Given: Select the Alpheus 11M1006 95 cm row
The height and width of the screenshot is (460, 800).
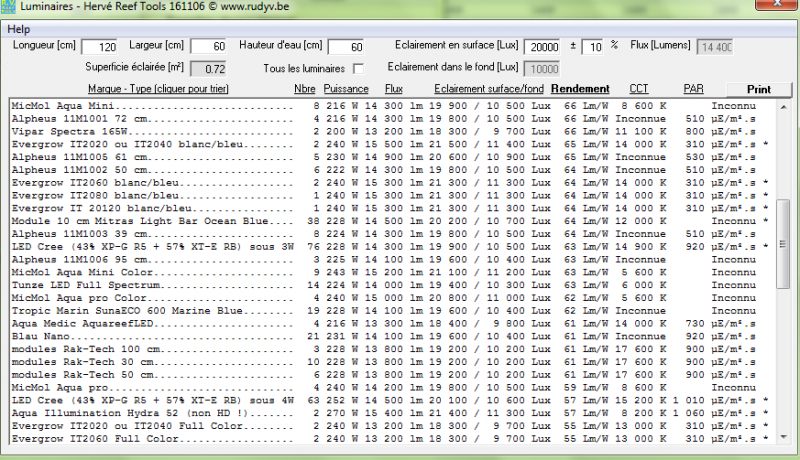Looking at the screenshot, I should [391, 260].
